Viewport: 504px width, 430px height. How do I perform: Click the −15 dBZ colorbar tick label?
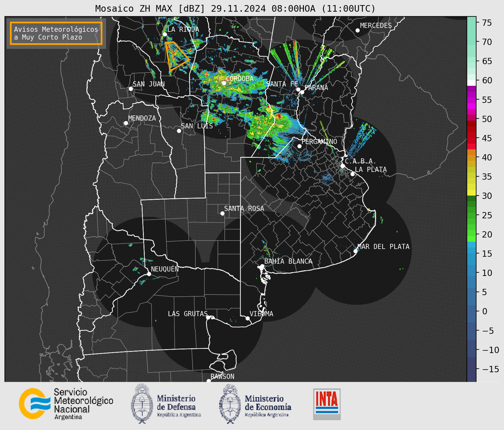coord(490,369)
